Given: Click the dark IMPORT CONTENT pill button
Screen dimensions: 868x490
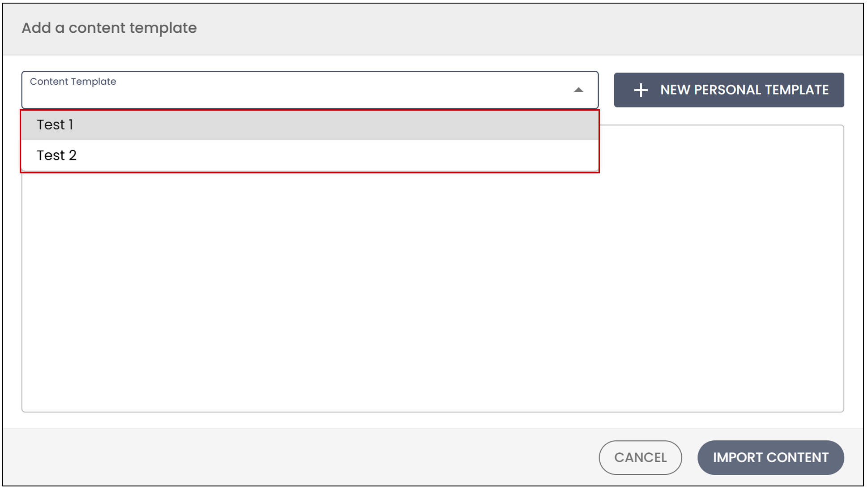Looking at the screenshot, I should coord(770,457).
